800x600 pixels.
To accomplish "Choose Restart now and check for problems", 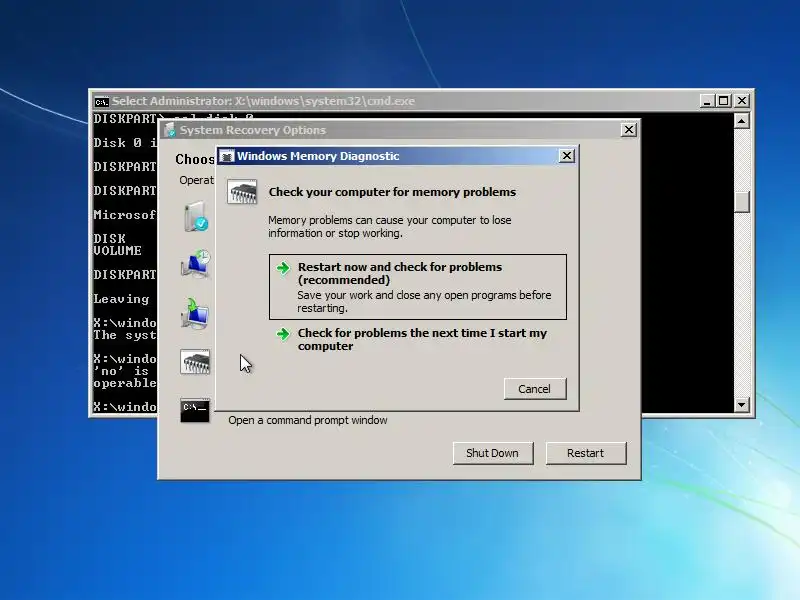I will [x=417, y=287].
